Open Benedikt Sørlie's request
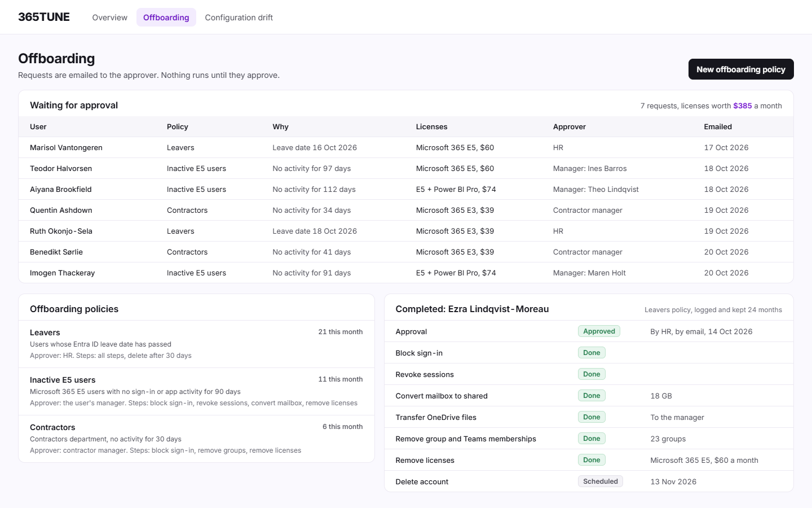This screenshot has width=812, height=508. [406, 252]
